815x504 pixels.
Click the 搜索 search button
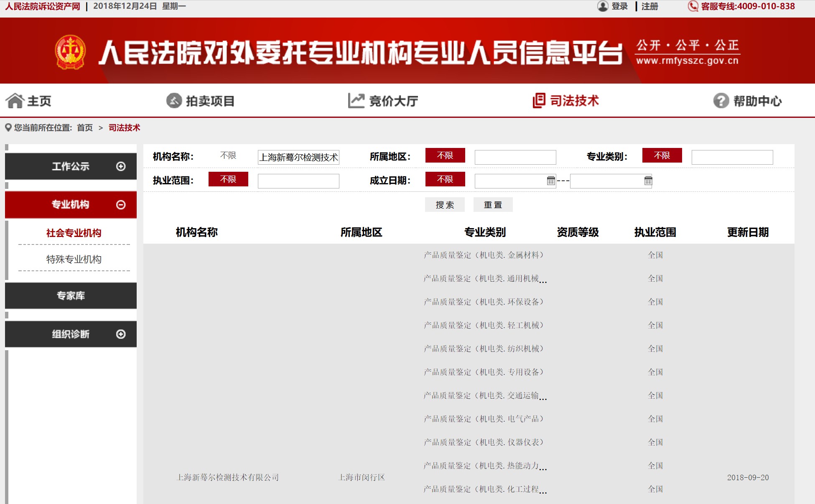point(444,205)
